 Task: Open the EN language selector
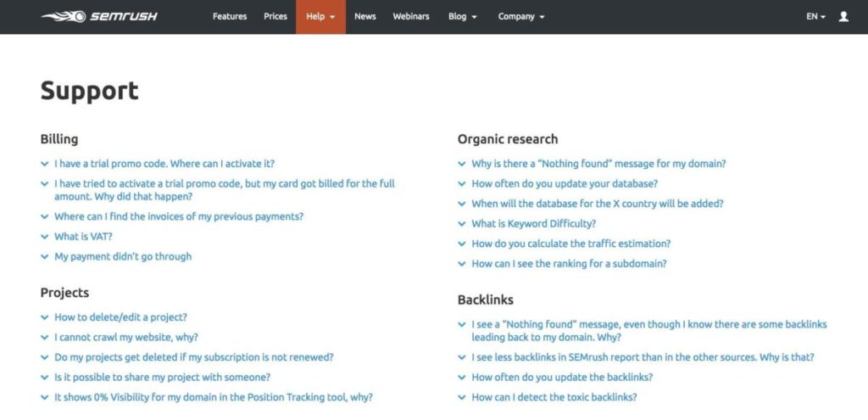815,17
